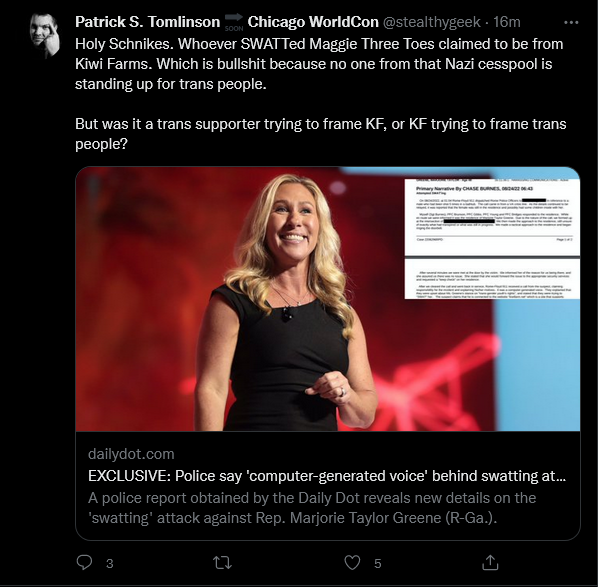Like the tweet with the heart icon
This screenshot has width=598, height=587.
pyautogui.click(x=352, y=563)
